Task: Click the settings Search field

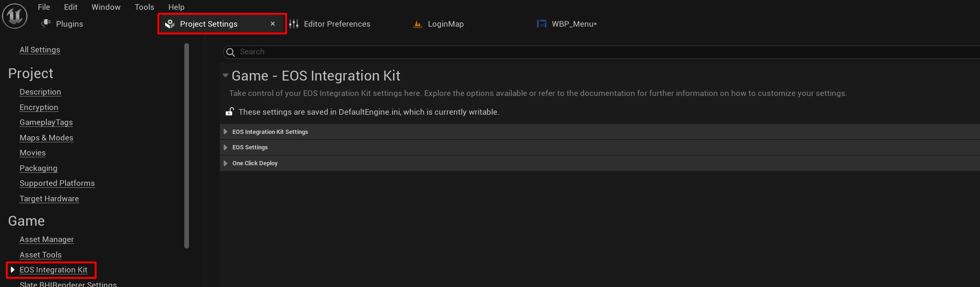Action: point(561,52)
